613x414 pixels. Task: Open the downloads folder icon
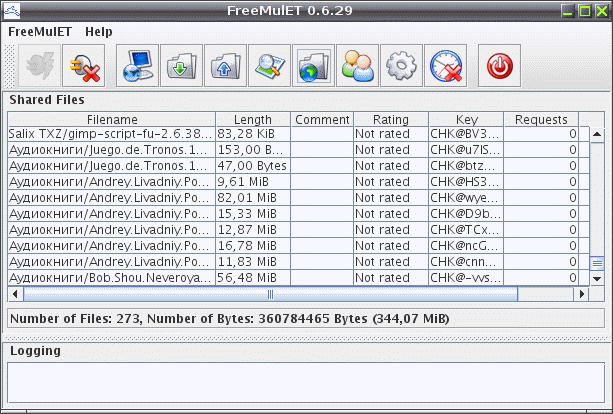point(181,66)
